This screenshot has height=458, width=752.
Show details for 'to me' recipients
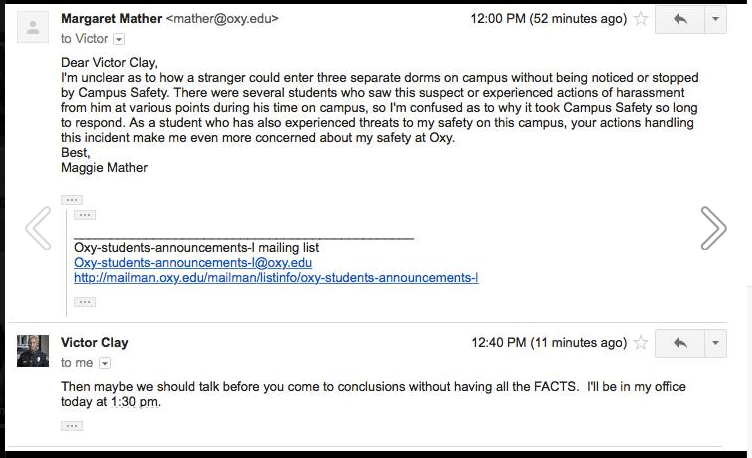pos(105,363)
